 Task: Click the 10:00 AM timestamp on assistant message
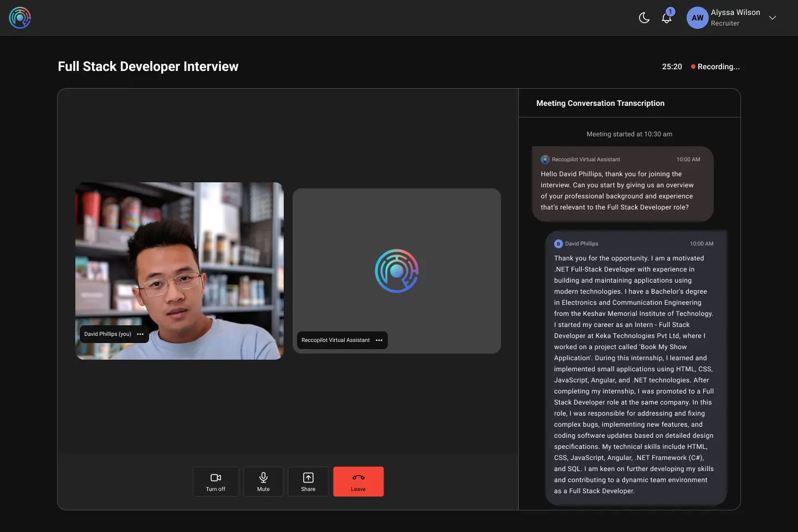click(x=688, y=160)
